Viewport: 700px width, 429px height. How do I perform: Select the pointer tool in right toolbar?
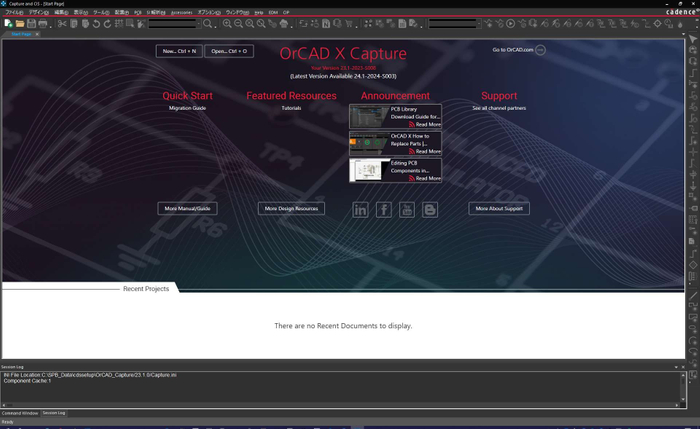click(x=693, y=38)
